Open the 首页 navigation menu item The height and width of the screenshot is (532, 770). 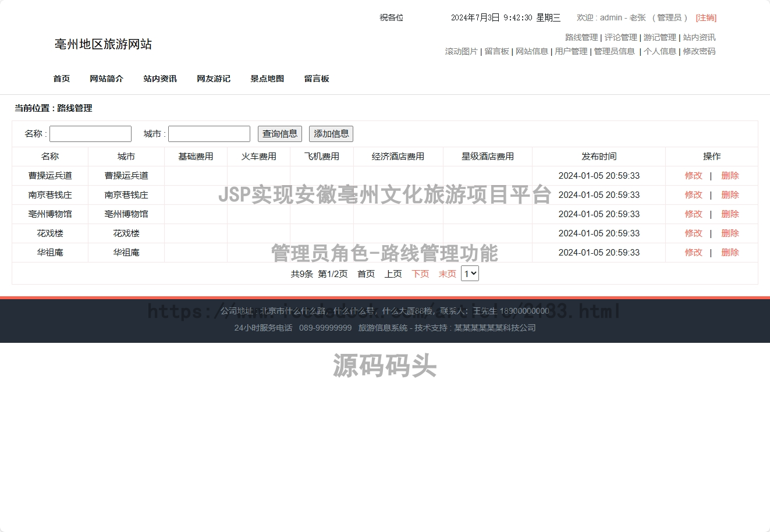62,79
